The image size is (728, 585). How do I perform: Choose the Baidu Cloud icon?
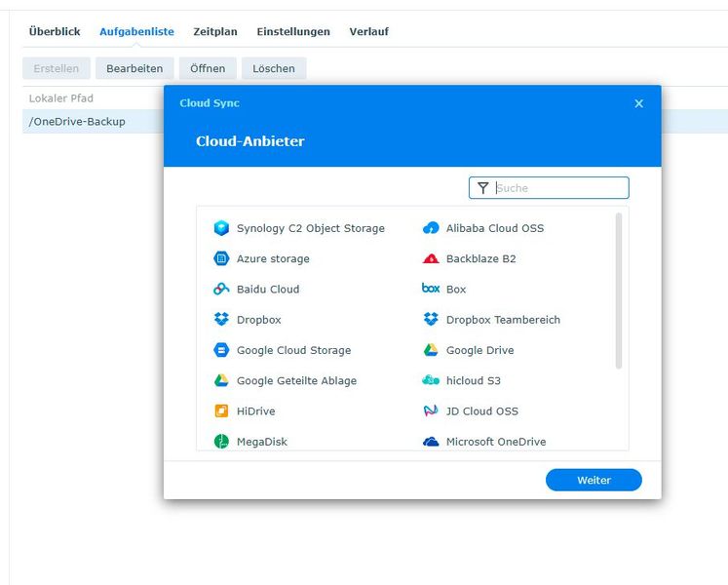[221, 289]
